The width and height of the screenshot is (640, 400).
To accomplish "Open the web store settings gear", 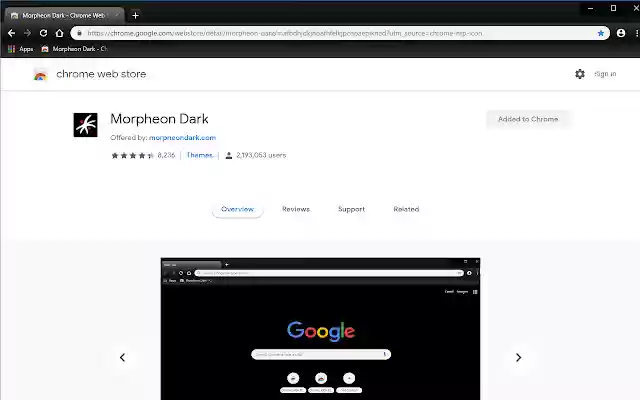I will [x=580, y=74].
